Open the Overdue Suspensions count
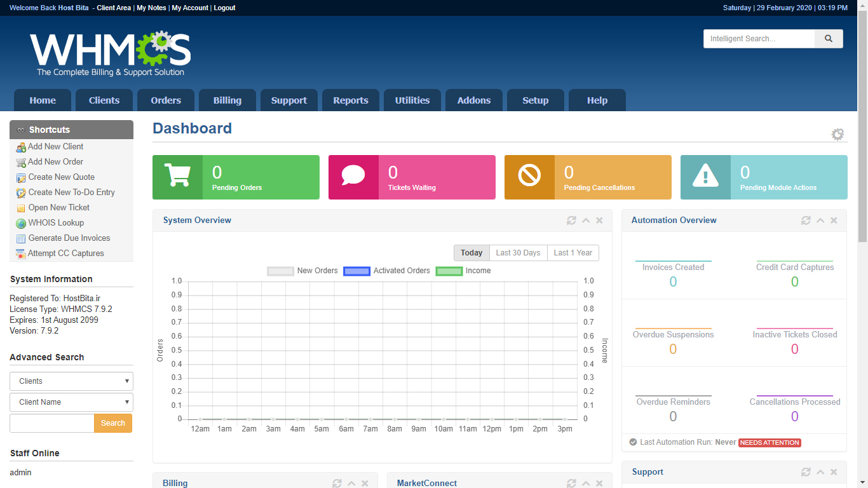Viewport: 868px width, 488px height. click(673, 349)
